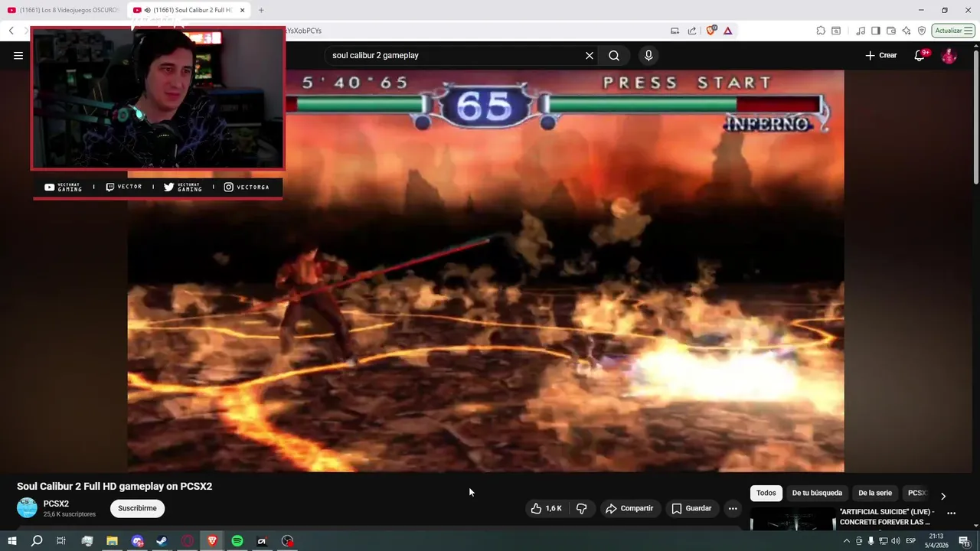
Task: Open Windows notification center icon
Action: point(964,541)
